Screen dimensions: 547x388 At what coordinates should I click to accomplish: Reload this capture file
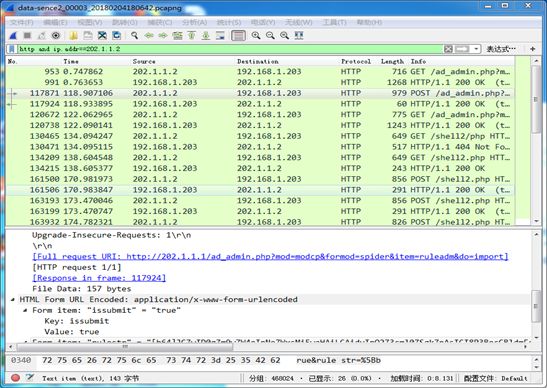tap(117, 36)
